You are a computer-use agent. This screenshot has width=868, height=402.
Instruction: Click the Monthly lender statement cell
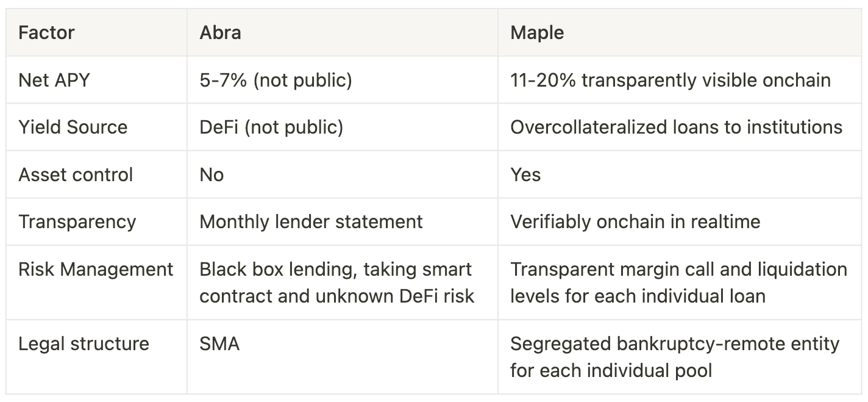(343, 221)
